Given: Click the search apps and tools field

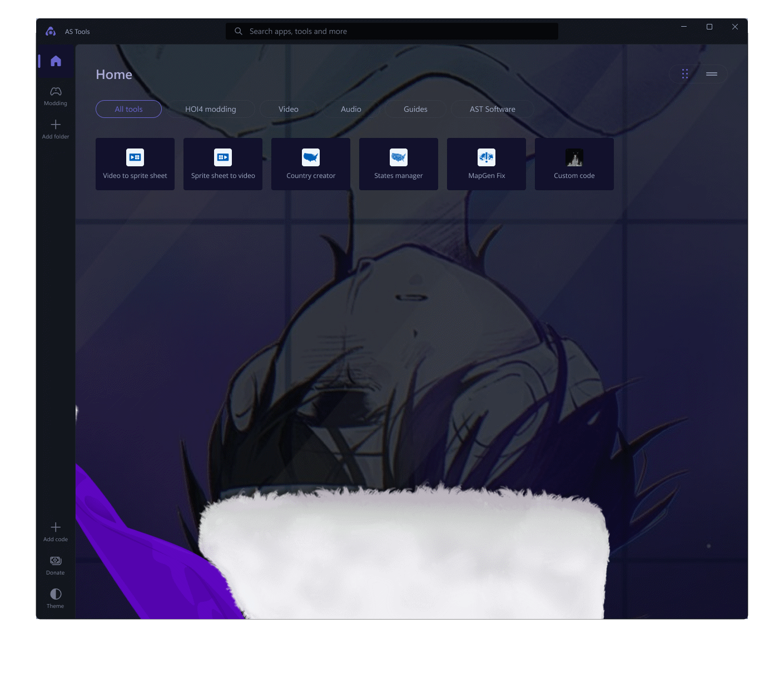Looking at the screenshot, I should point(391,31).
